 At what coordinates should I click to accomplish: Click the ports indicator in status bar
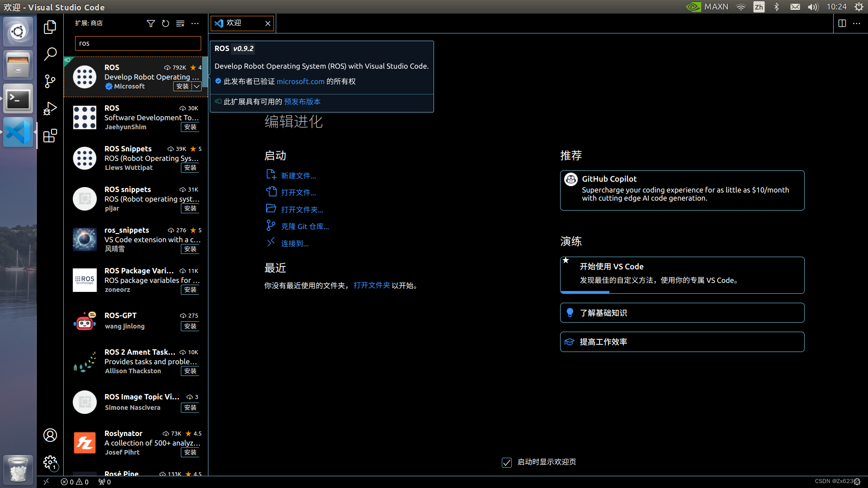104,482
